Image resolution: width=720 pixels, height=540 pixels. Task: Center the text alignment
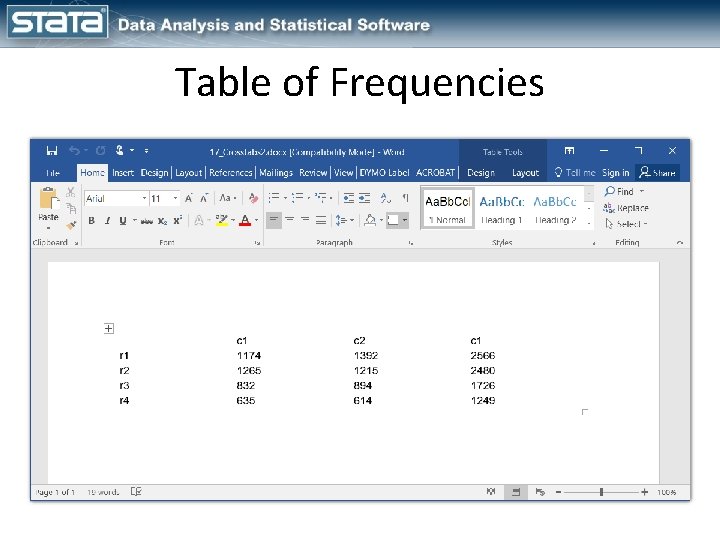click(289, 220)
